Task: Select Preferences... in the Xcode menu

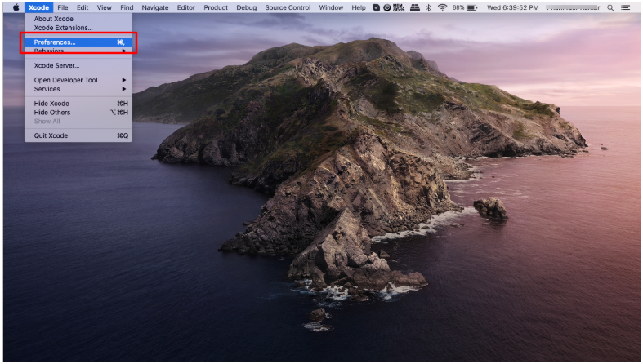Action: pos(78,42)
